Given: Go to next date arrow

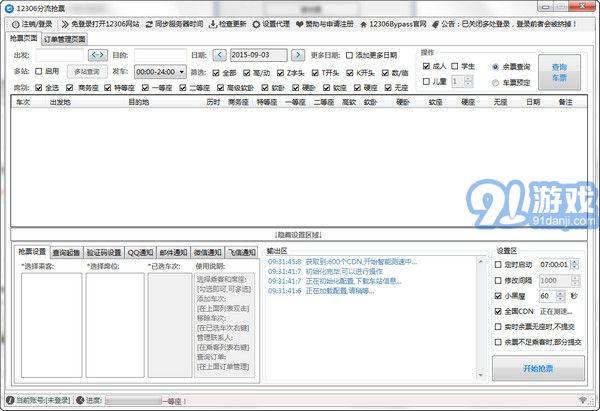Looking at the screenshot, I should click(x=298, y=55).
